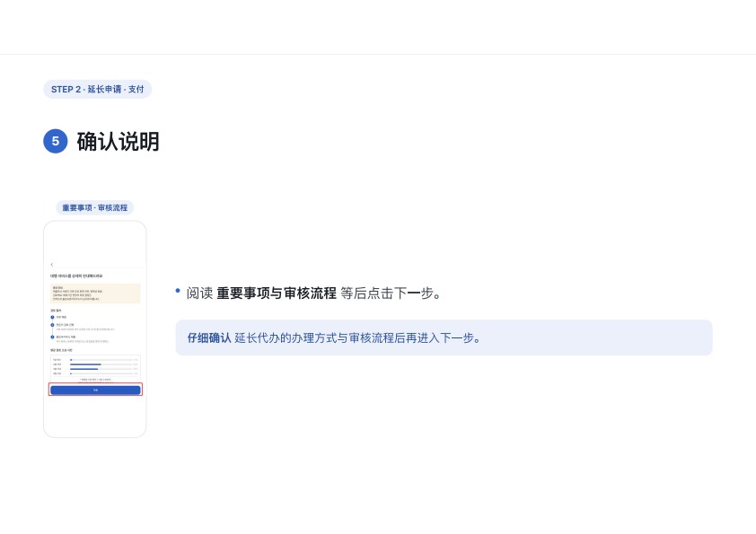Screen dimensions: 756x534
Task: Click the STEP 2 · 延长申请 · 支付 badge
Action: pyautogui.click(x=97, y=89)
